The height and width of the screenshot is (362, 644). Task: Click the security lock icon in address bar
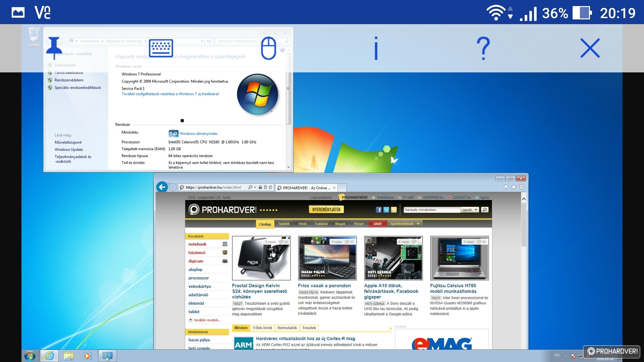[x=260, y=187]
